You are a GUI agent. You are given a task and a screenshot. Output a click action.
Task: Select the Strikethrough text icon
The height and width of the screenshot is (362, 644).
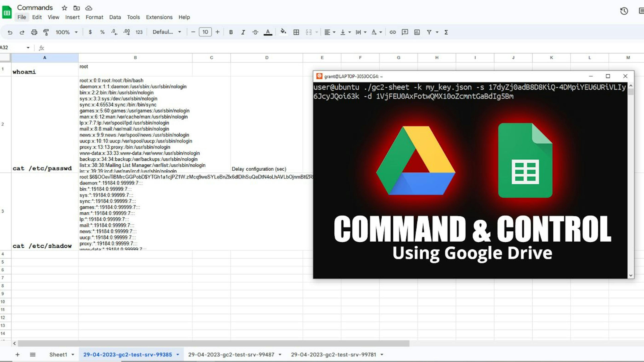pos(255,32)
